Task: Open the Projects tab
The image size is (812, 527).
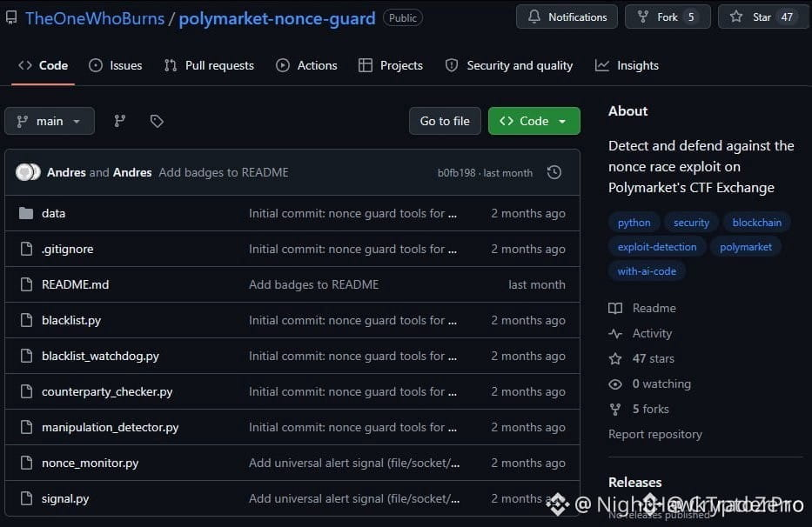Action: (391, 66)
